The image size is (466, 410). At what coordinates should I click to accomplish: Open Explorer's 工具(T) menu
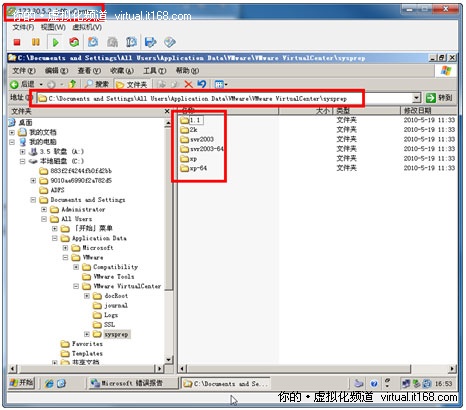click(x=154, y=71)
